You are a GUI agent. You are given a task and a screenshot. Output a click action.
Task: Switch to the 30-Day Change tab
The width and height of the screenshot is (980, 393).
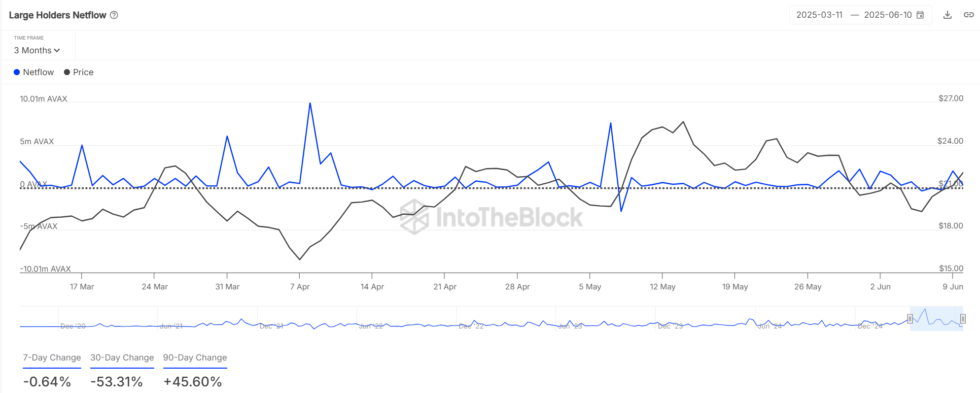(x=122, y=357)
